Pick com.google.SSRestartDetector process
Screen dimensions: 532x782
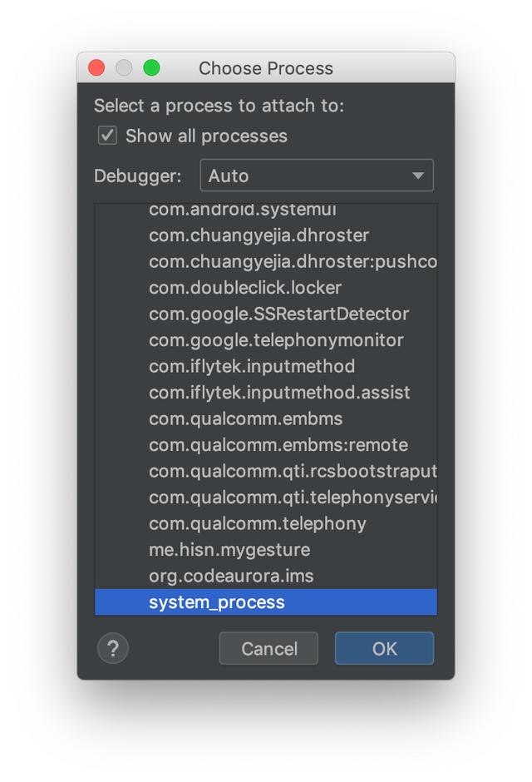[x=266, y=314]
